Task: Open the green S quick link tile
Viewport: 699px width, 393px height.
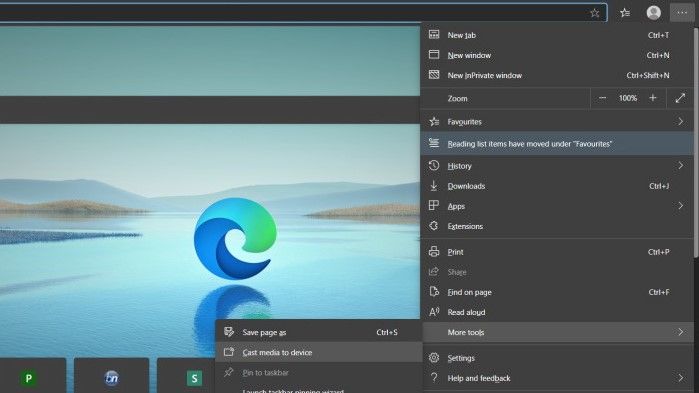Action: (194, 378)
